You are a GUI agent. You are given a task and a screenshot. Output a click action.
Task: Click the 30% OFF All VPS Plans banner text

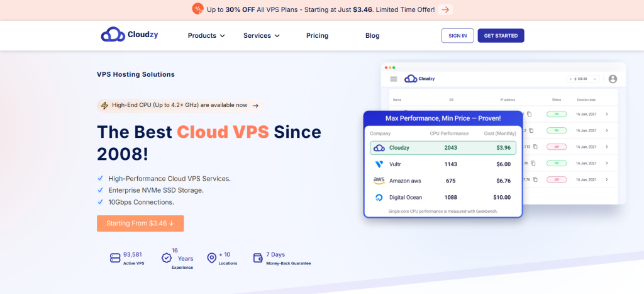[x=320, y=9]
